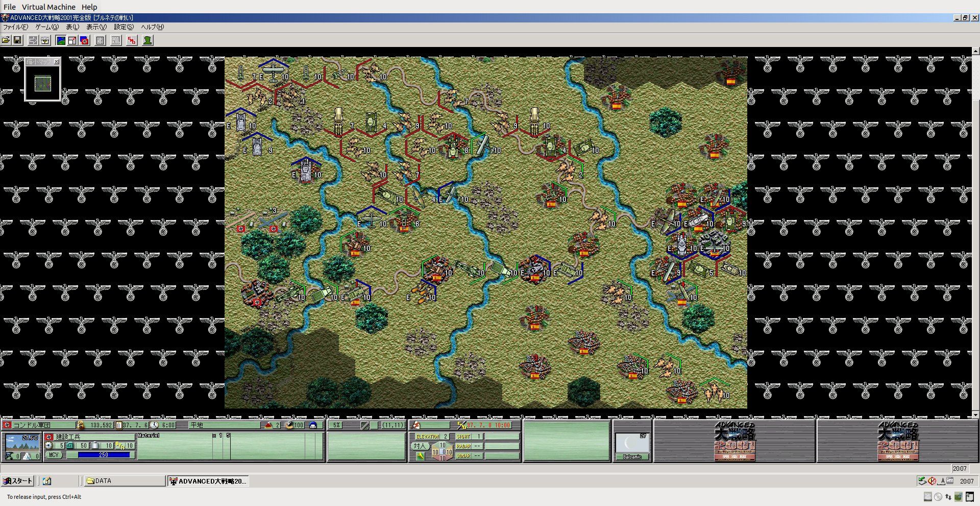The image size is (980, 506).
Task: Click the green commander bust toolbar icon
Action: click(148, 40)
